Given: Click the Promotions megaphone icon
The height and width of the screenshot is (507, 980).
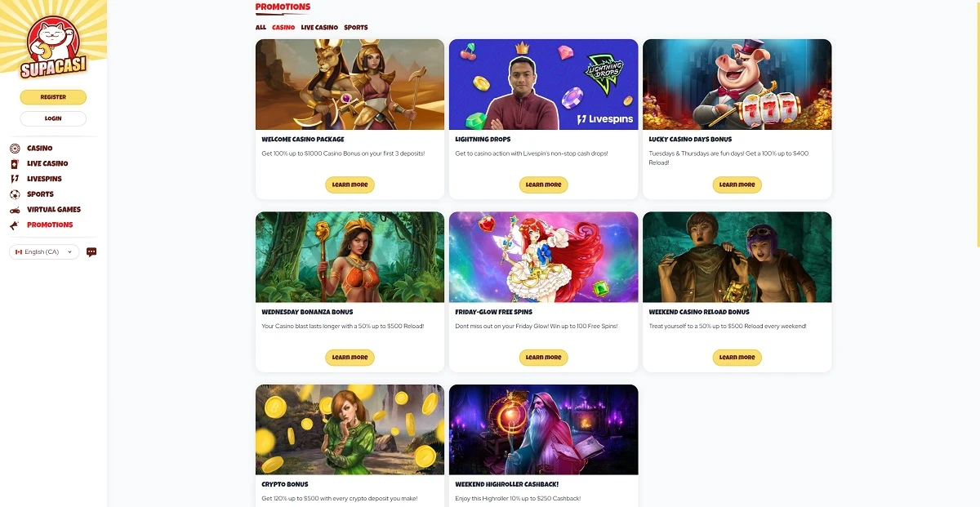Looking at the screenshot, I should coord(15,225).
